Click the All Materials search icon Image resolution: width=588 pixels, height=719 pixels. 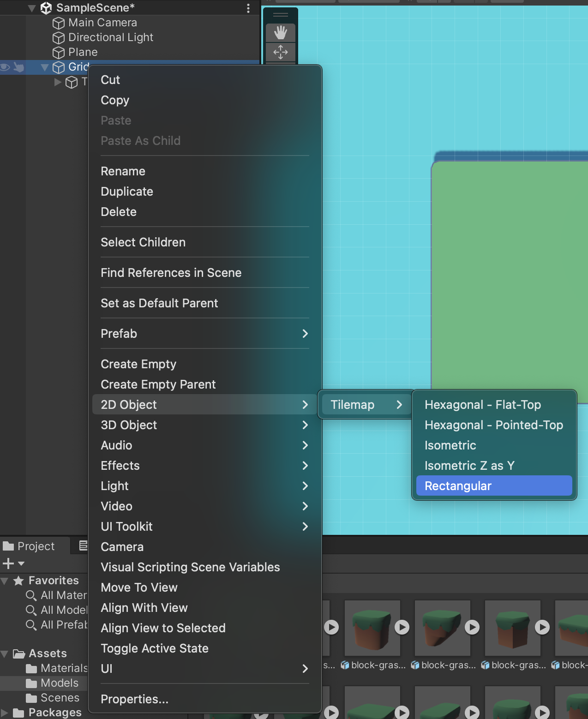click(x=31, y=596)
